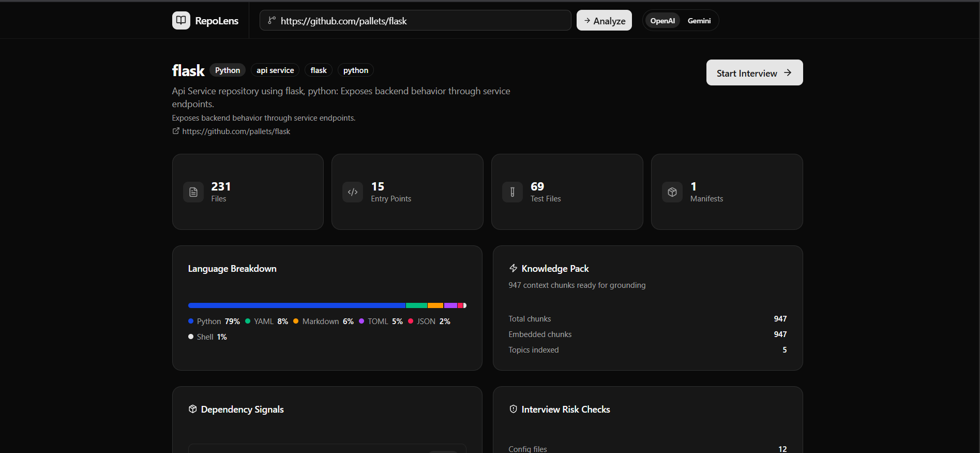This screenshot has width=980, height=453.
Task: Click the RepoLens book logo icon
Action: (x=181, y=21)
